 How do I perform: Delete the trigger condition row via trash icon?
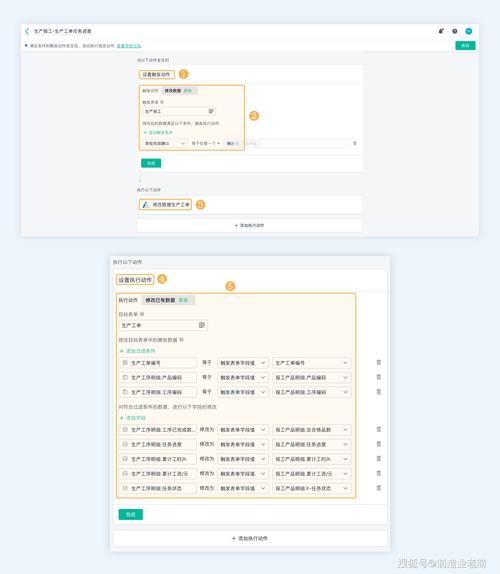[355, 143]
